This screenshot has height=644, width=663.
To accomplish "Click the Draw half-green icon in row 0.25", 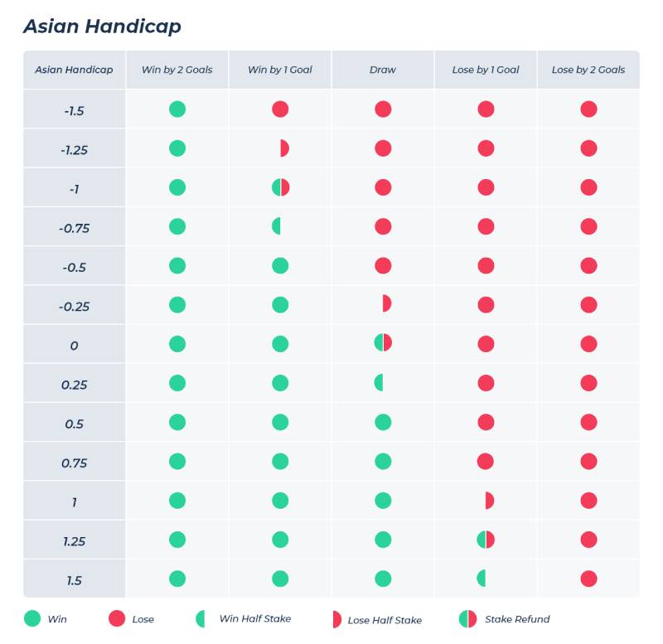I will pos(379,383).
